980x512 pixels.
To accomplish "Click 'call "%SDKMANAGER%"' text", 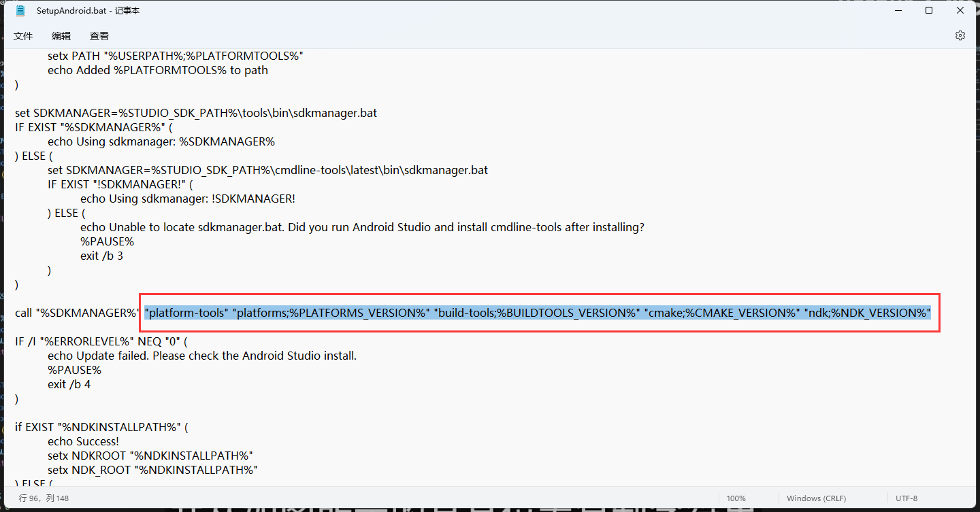I will point(78,313).
